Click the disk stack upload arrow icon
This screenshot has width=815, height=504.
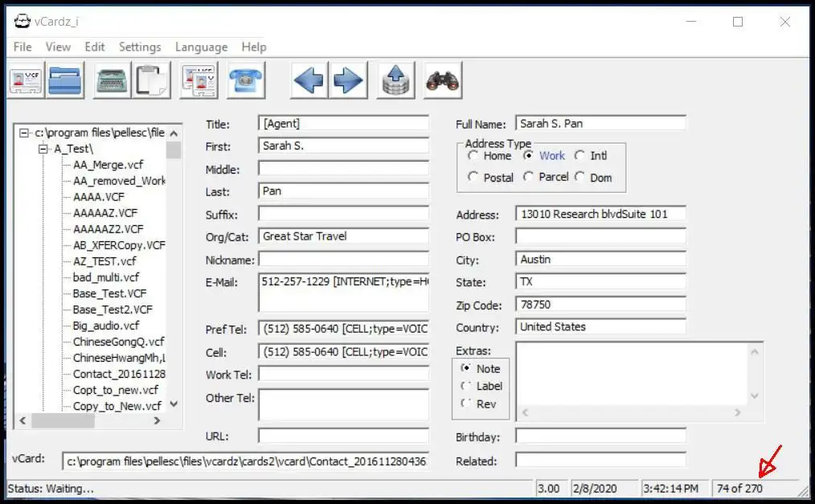click(395, 81)
